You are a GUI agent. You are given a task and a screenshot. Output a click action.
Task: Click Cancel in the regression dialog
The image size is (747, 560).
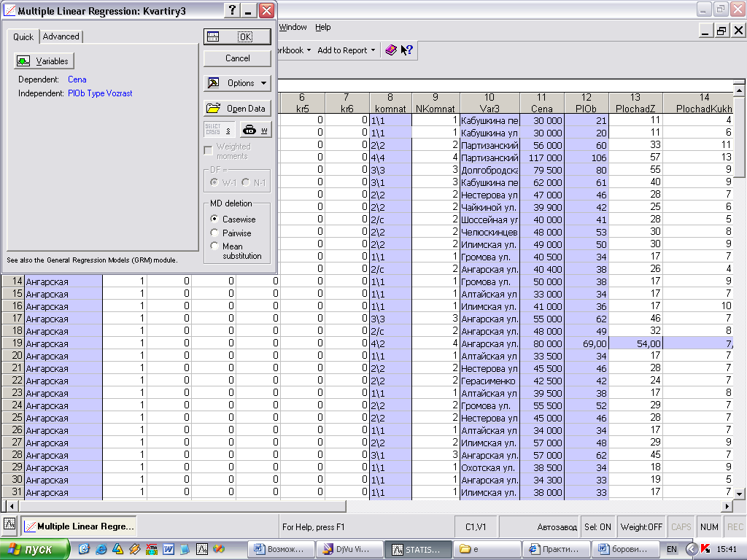point(237,58)
